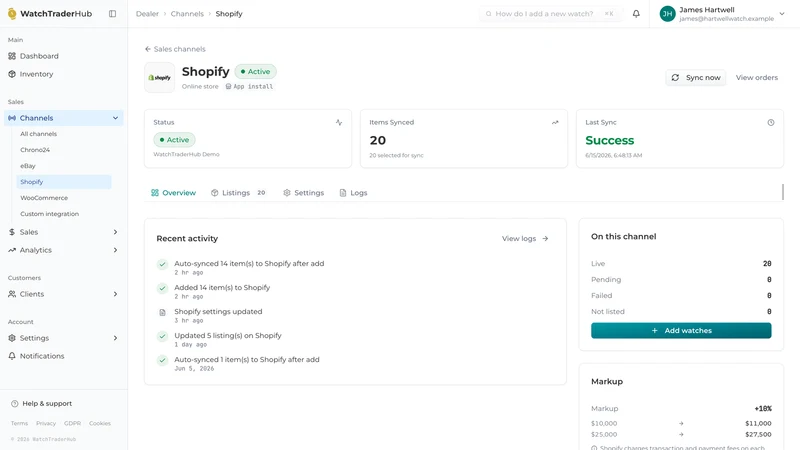Click the Inventory box icon
This screenshot has height=450, width=800.
[12, 74]
